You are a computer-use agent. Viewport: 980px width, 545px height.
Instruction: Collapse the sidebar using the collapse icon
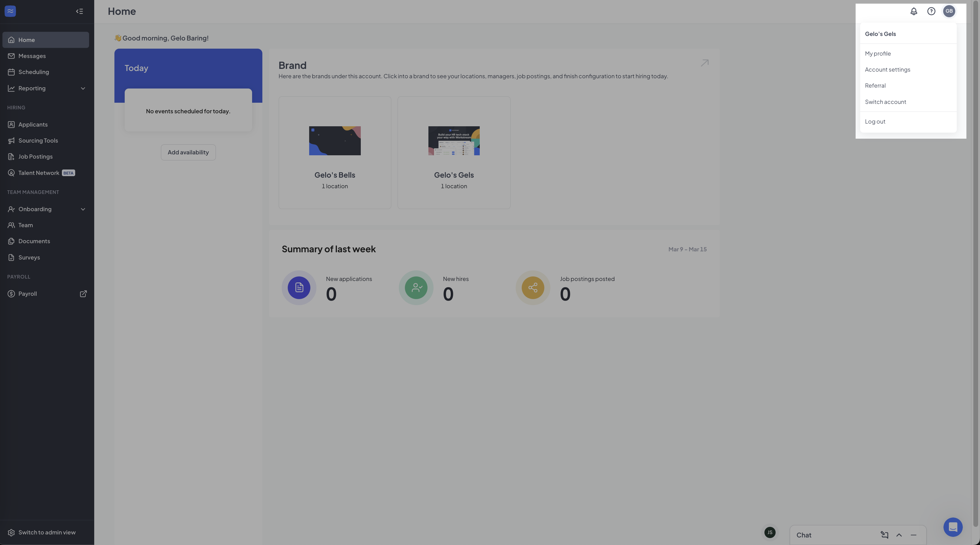79,11
